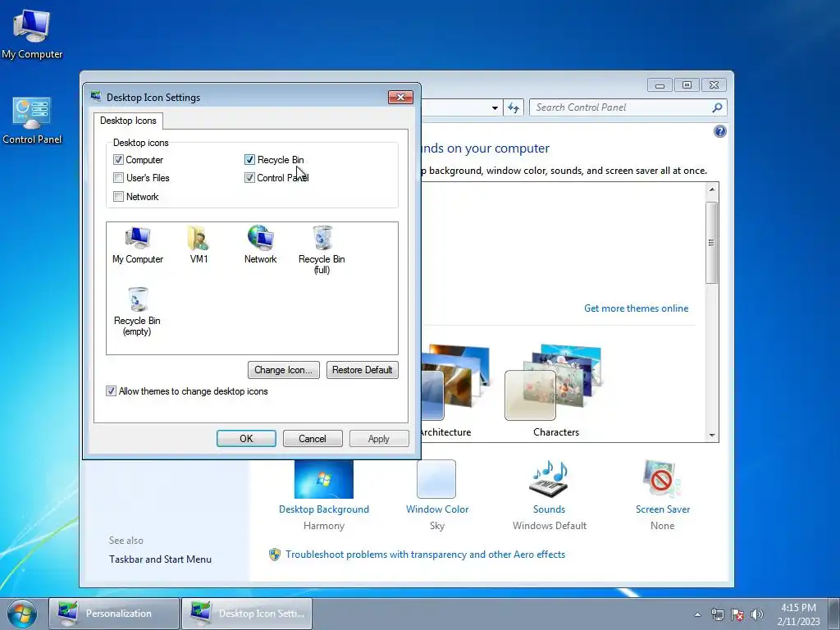Select the Network icon in preview list
This screenshot has width=840, height=630.
coord(260,245)
